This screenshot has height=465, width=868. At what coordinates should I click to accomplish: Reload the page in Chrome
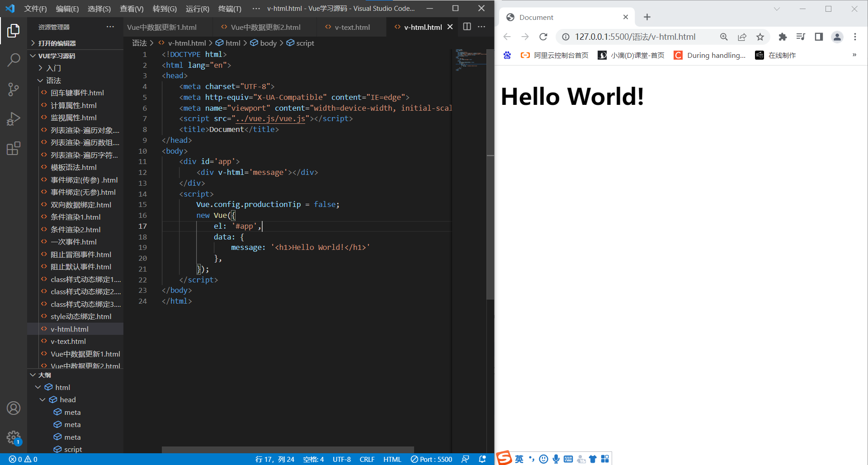click(x=543, y=37)
